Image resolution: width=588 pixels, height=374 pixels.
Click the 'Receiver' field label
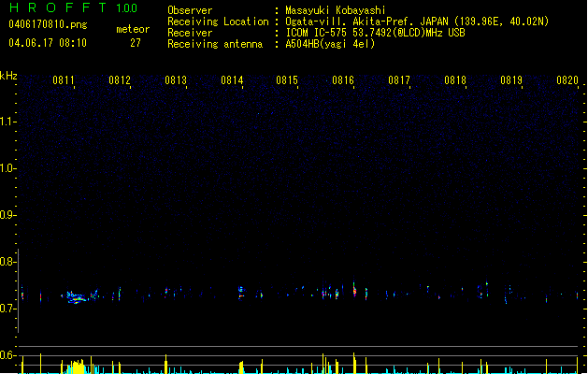[190, 33]
